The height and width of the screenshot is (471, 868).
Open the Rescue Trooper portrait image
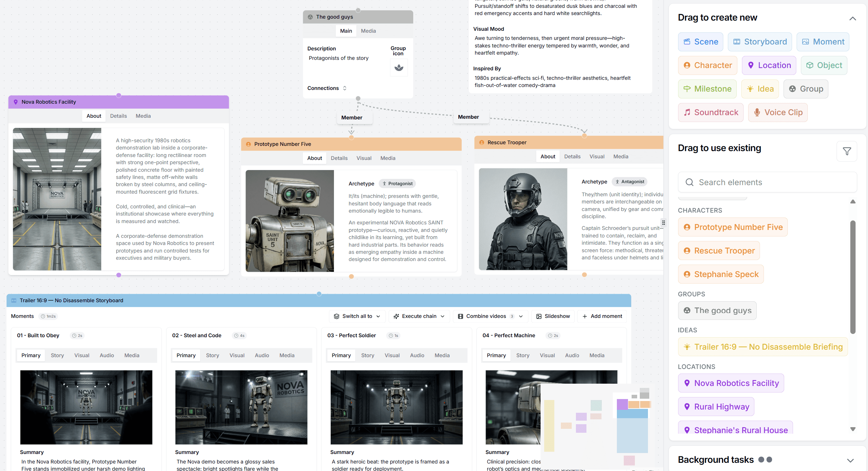point(523,219)
